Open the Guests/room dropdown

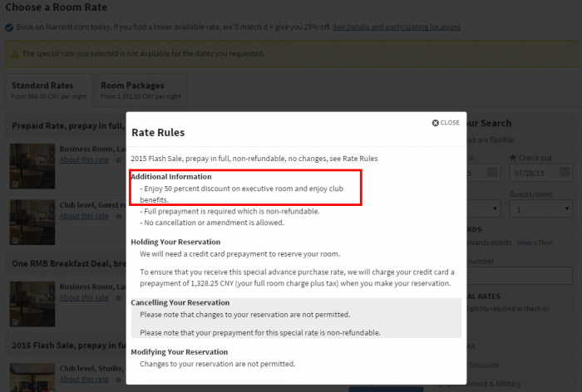540,209
